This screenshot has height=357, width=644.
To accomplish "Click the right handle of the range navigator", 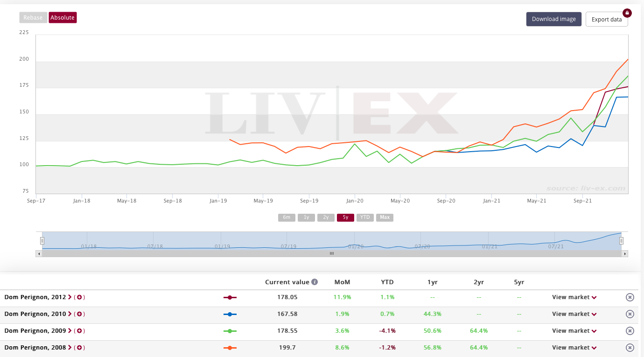I will point(621,241).
